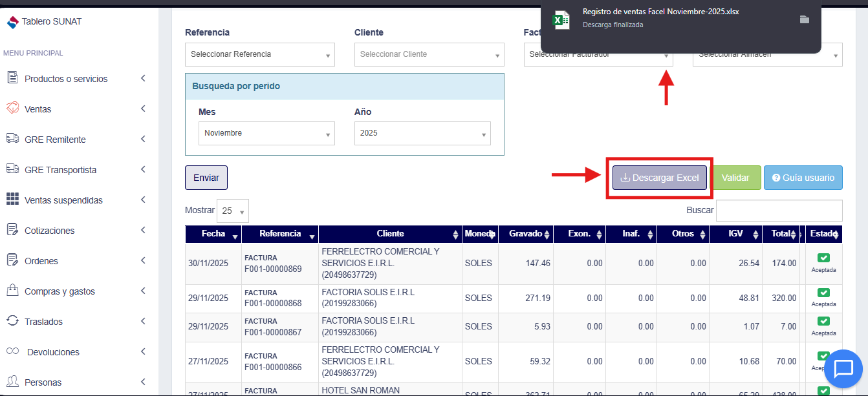
Task: Open the blue chat bubble widget
Action: click(843, 369)
